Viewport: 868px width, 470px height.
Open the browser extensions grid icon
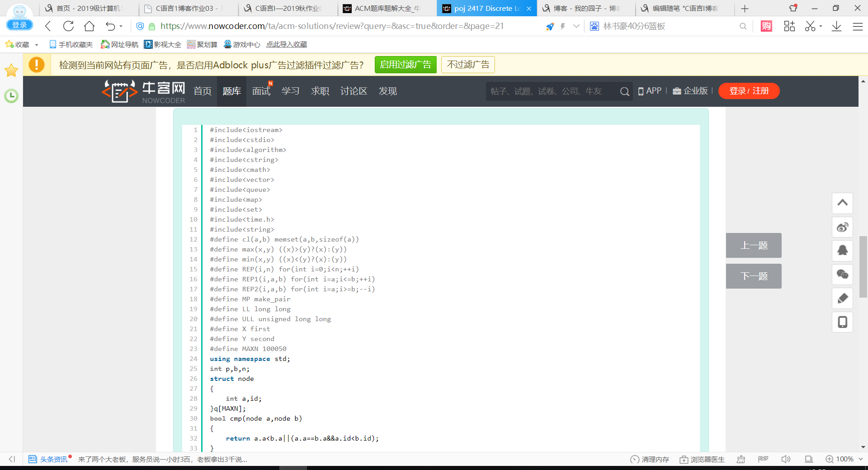click(789, 26)
